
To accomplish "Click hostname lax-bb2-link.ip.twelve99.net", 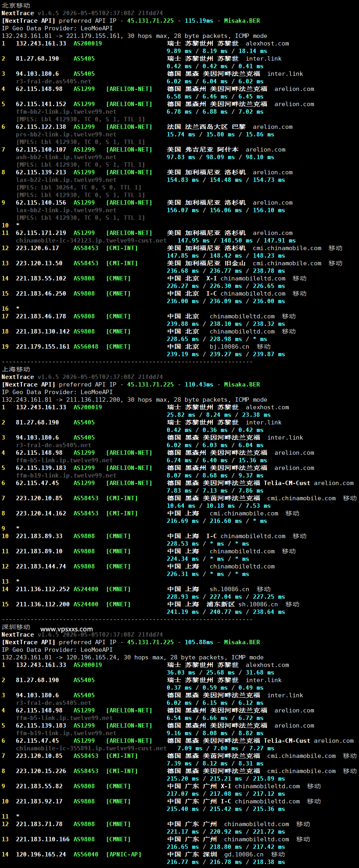I will click(66, 210).
